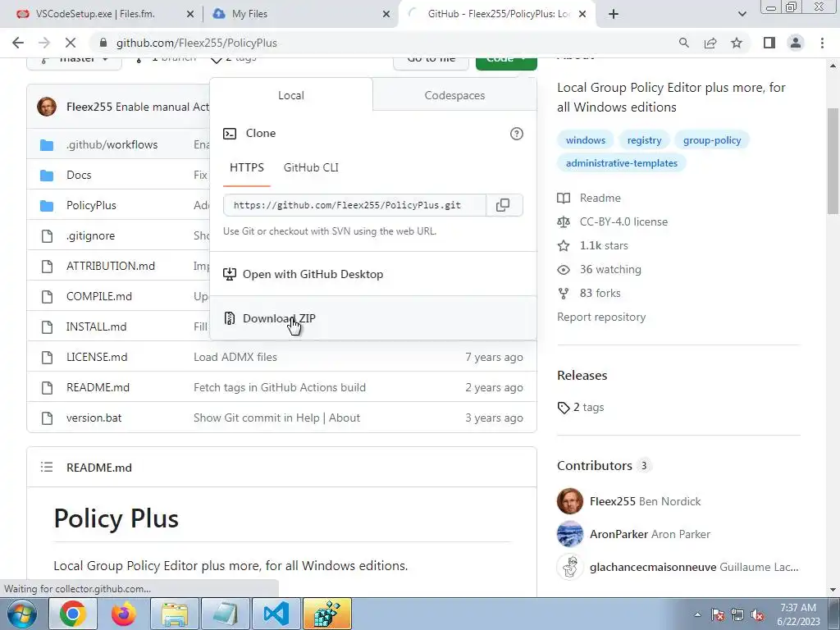Click the zoom magnifier icon in address bar
The image size is (840, 630).
click(x=683, y=43)
